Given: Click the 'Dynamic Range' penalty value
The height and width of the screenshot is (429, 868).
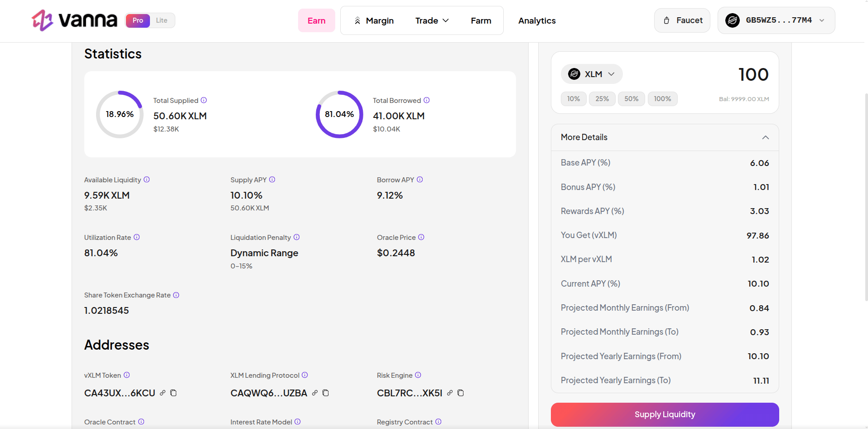Looking at the screenshot, I should (x=264, y=253).
